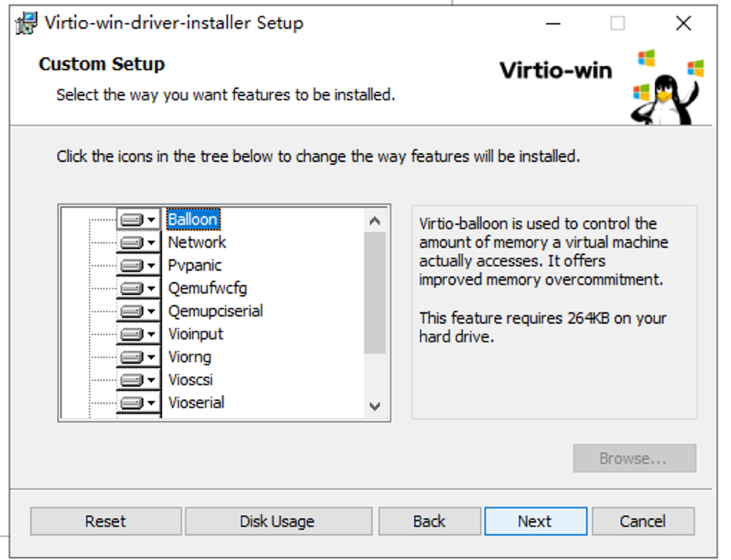Go Back to the previous step
Image resolution: width=731 pixels, height=560 pixels.
pos(429,521)
